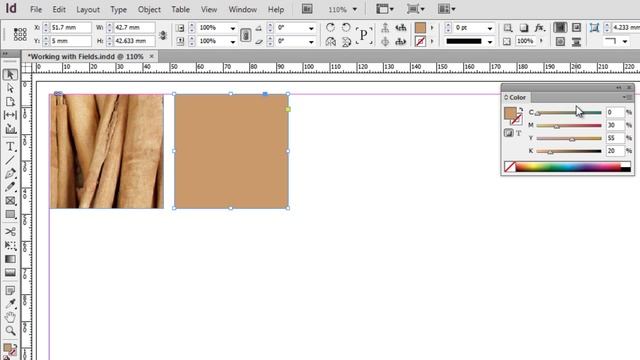
Task: Select the Type tool
Action: (10, 147)
